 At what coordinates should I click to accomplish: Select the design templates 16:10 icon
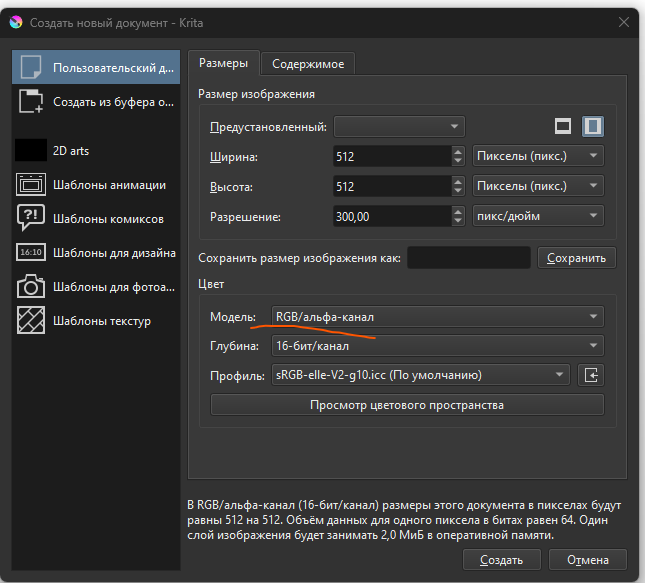[31, 253]
